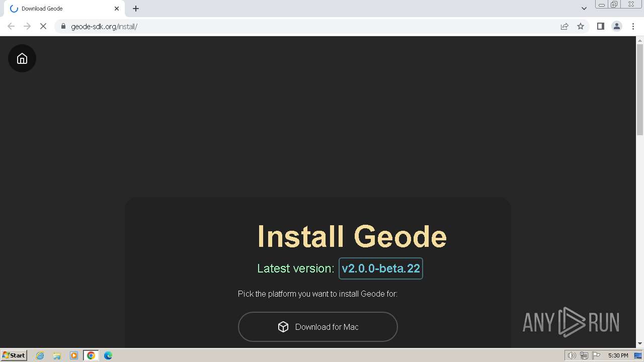Click the Install Geode heading
Screen dimensions: 644x362
pos(352,236)
